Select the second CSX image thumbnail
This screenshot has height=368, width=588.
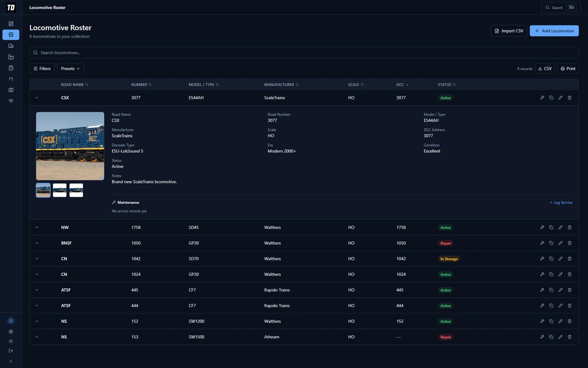pos(60,190)
